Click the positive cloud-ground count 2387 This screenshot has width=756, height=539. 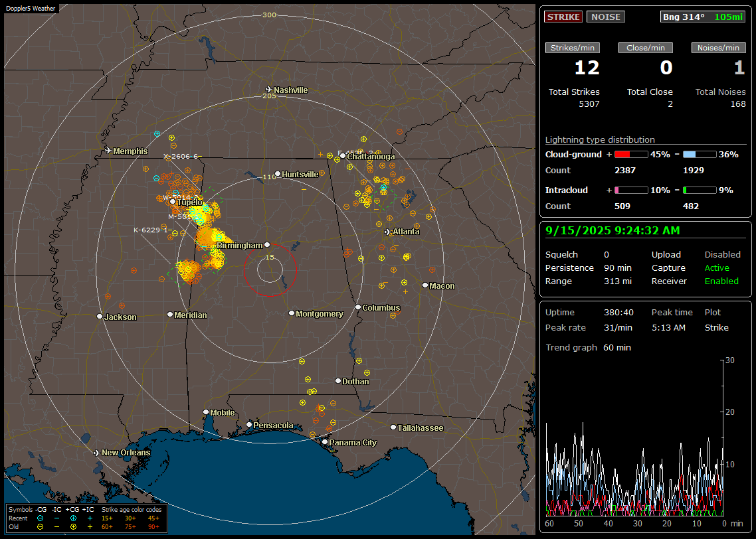pyautogui.click(x=625, y=171)
